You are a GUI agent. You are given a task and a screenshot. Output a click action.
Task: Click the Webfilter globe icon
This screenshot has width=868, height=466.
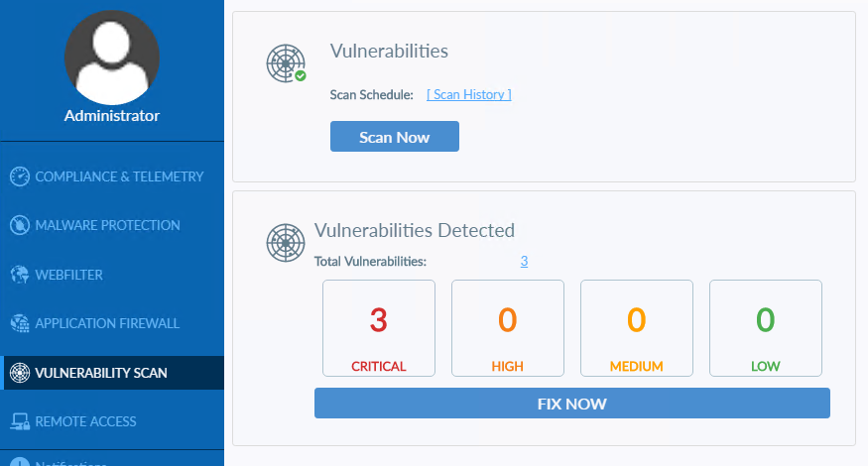[20, 275]
